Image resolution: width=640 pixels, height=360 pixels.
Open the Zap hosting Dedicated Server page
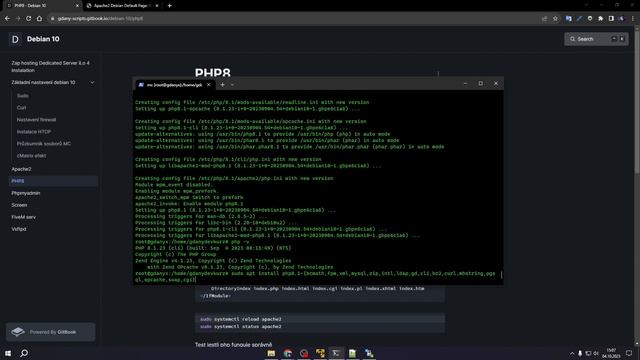pyautogui.click(x=51, y=67)
